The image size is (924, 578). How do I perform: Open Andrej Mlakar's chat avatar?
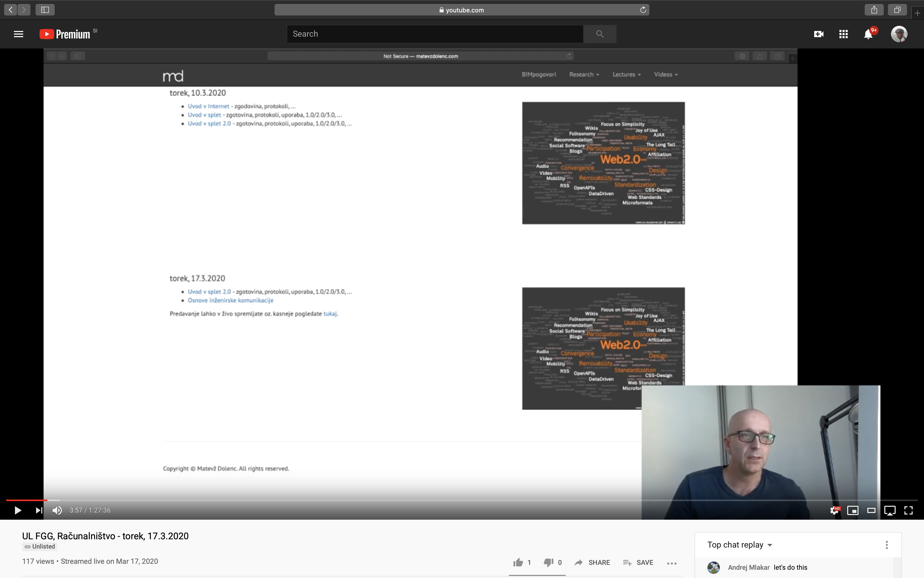point(713,567)
